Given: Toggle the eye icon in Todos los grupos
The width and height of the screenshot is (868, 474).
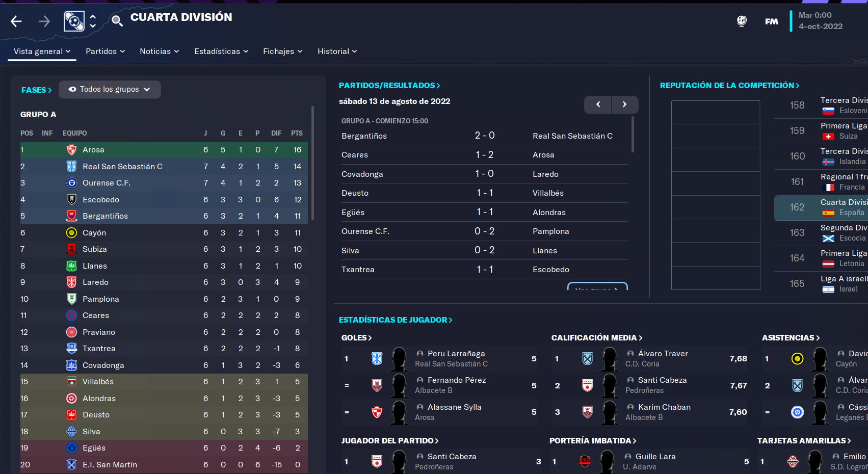Looking at the screenshot, I should 72,89.
